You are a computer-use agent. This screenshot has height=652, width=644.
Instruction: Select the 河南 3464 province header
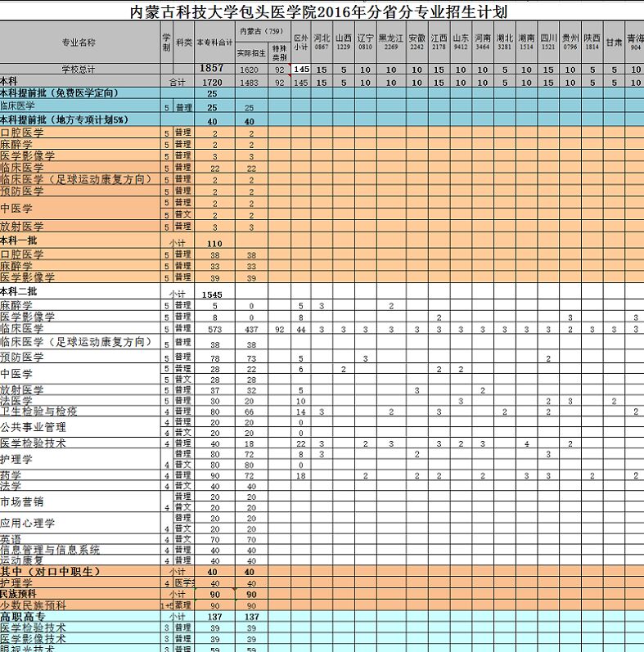click(483, 42)
